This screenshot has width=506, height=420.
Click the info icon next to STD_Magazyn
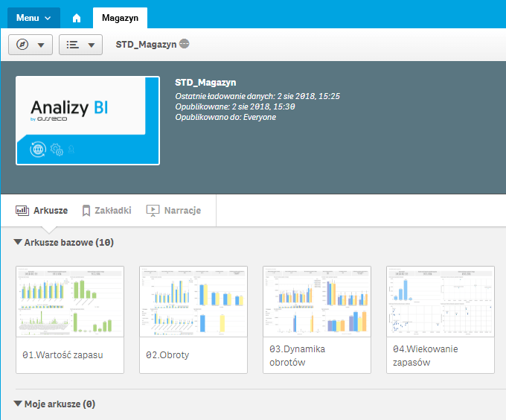point(185,44)
